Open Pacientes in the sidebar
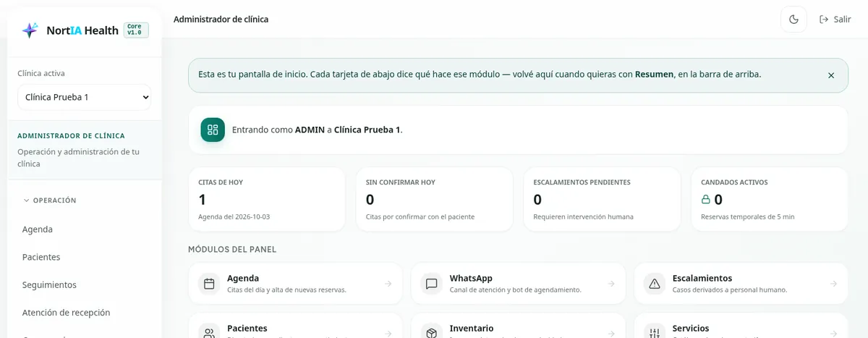 click(85, 257)
